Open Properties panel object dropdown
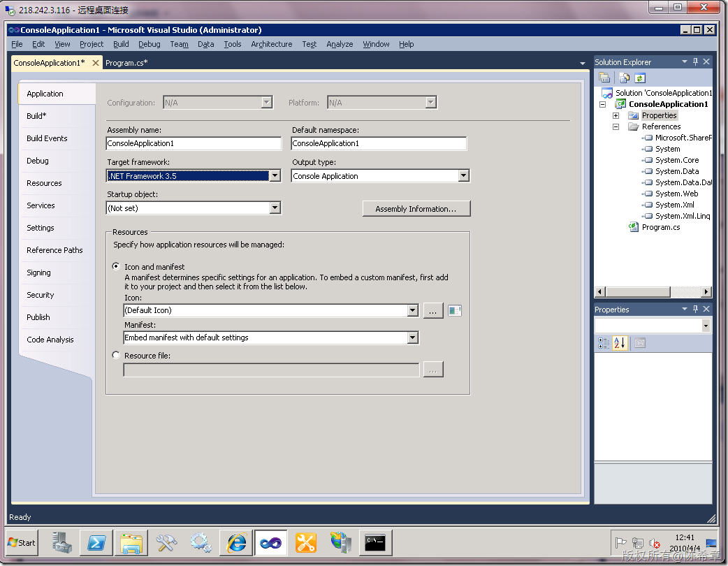The height and width of the screenshot is (566, 728). (x=706, y=326)
